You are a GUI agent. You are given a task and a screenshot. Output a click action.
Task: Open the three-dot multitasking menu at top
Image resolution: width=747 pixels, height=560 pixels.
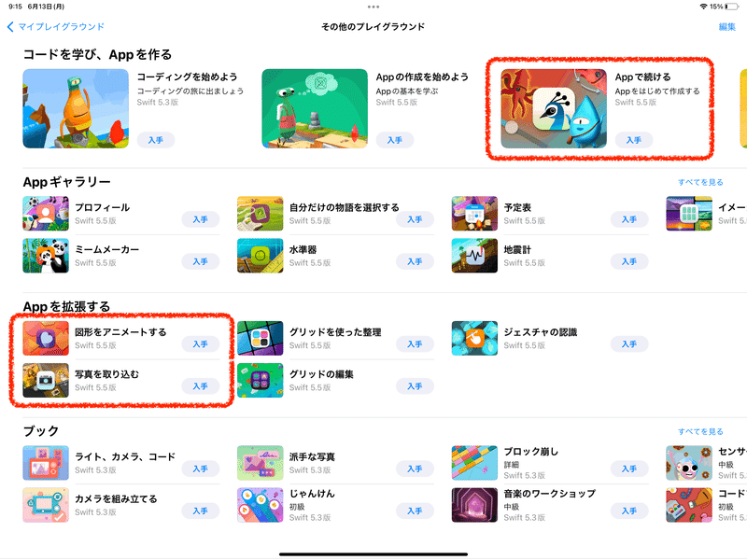coord(373,7)
